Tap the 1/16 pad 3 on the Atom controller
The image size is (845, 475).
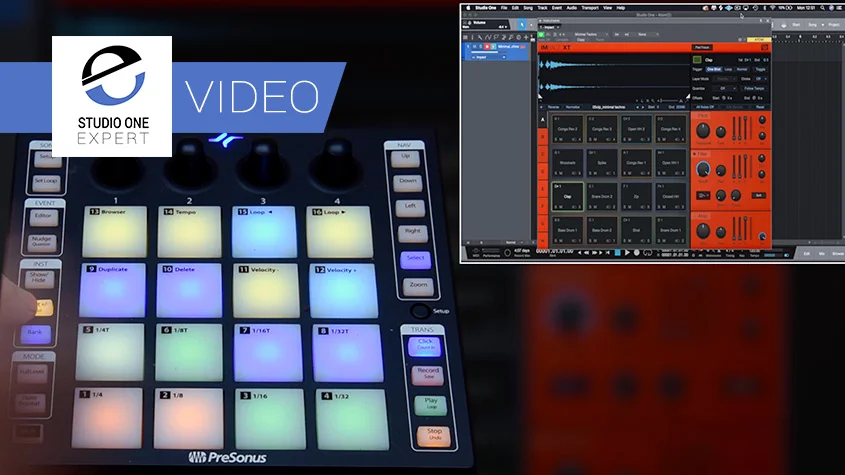point(269,420)
